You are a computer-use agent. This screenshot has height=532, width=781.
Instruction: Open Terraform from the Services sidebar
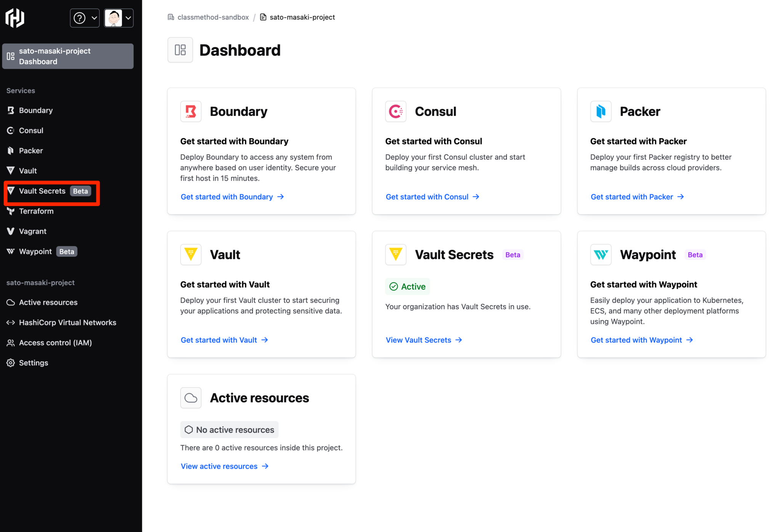36,211
